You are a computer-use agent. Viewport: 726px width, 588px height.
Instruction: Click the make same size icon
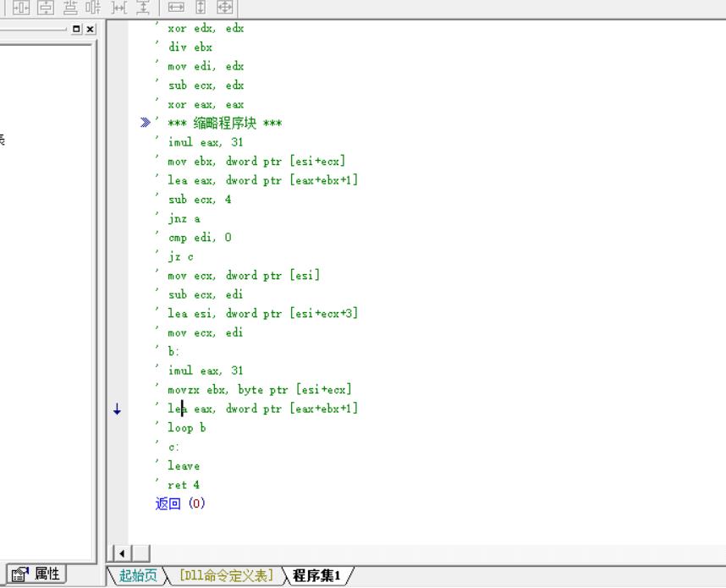pos(223,8)
